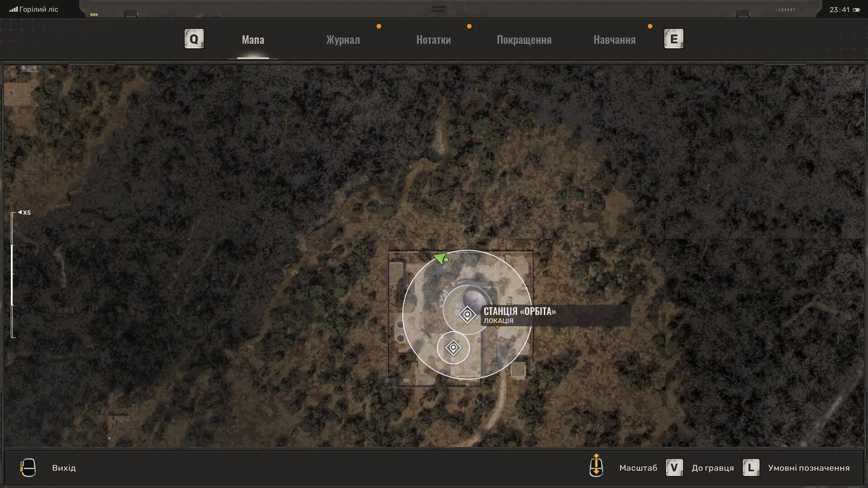Viewport: 868px width, 488px height.
Task: Click the Нотатки notification dot
Action: [469, 26]
